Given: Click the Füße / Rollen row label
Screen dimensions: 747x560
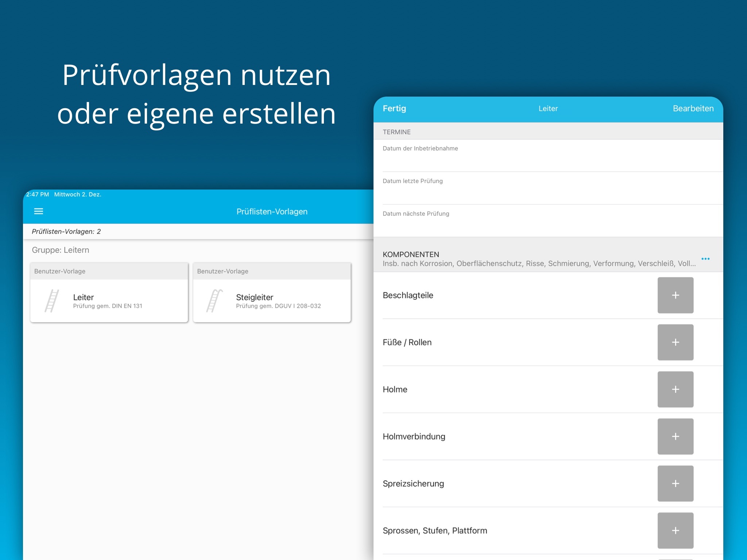Looking at the screenshot, I should [x=407, y=342].
